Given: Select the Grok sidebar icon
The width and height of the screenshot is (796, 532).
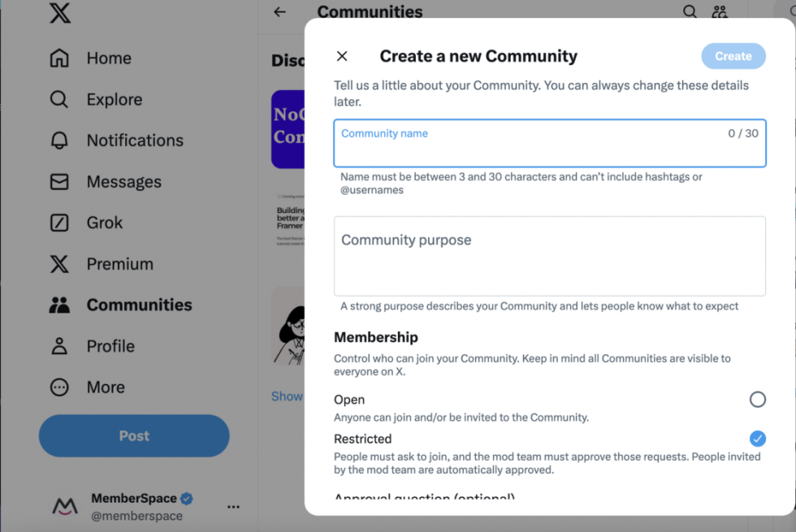Looking at the screenshot, I should [x=59, y=223].
